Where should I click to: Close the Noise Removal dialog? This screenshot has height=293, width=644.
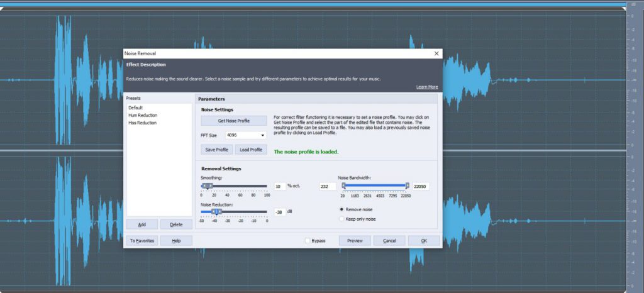[x=436, y=54]
